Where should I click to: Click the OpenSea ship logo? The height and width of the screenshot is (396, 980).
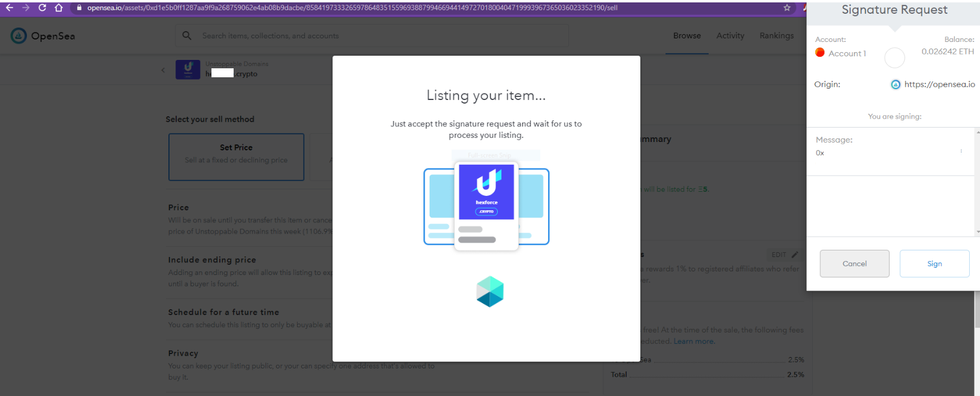click(19, 36)
